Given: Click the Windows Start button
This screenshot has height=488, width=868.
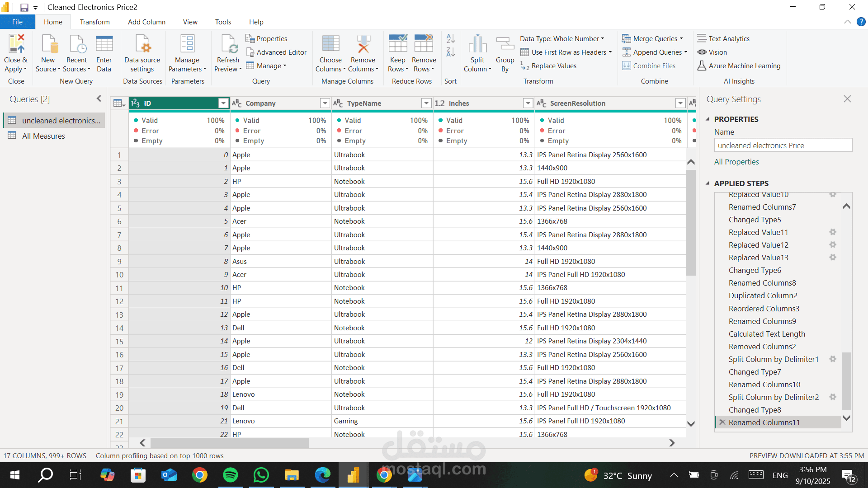Looking at the screenshot, I should pyautogui.click(x=14, y=475).
